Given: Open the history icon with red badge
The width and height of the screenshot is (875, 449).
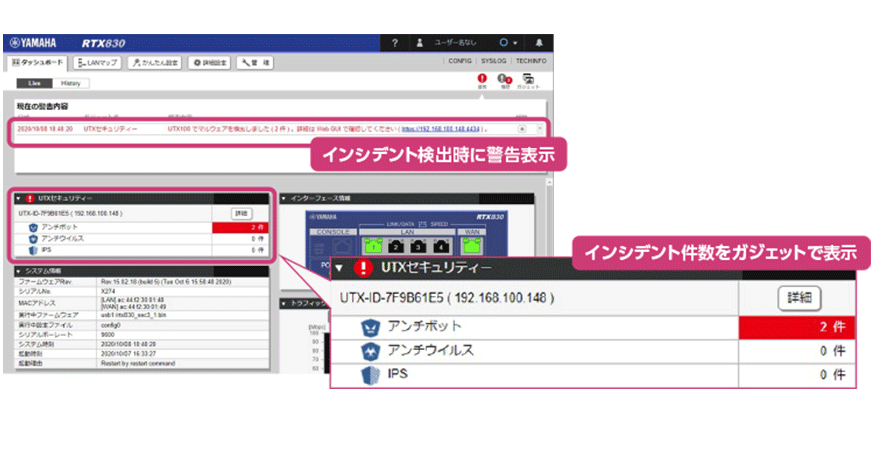Looking at the screenshot, I should [x=504, y=81].
